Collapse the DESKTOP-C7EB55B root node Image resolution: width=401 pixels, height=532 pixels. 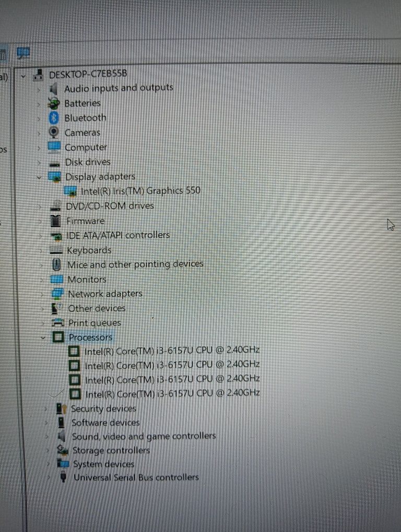(x=23, y=76)
